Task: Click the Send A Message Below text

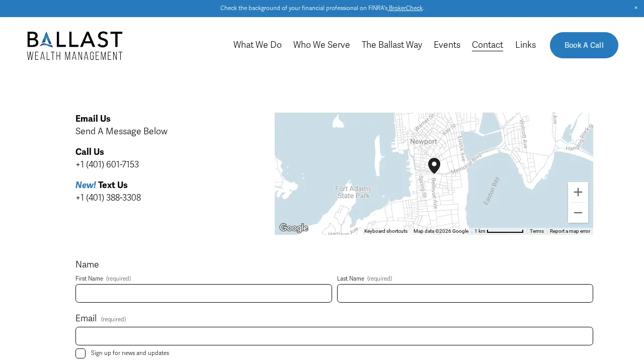Action: pyautogui.click(x=121, y=131)
